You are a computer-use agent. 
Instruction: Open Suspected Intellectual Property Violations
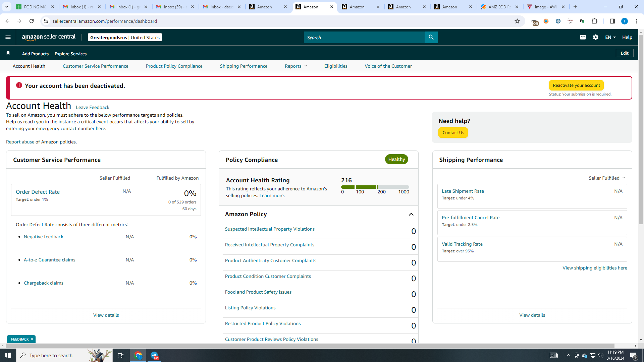tap(270, 229)
